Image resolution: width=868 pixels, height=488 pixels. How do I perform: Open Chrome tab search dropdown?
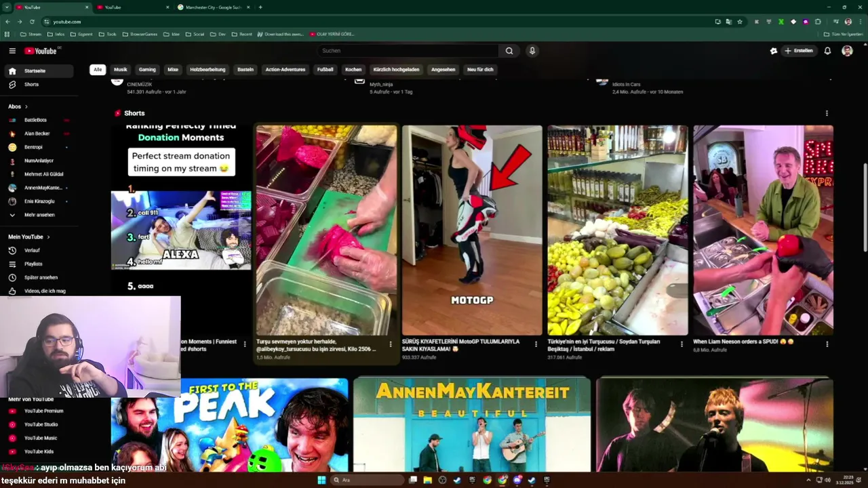(6, 7)
